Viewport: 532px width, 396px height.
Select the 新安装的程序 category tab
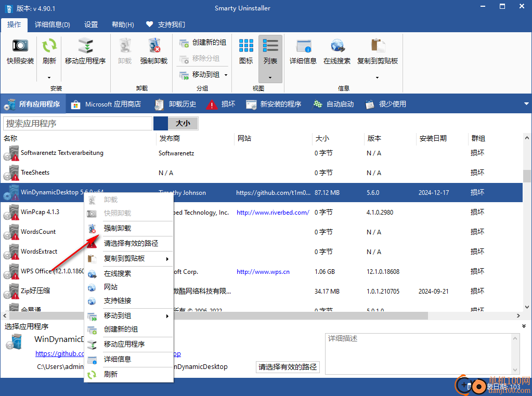(274, 104)
